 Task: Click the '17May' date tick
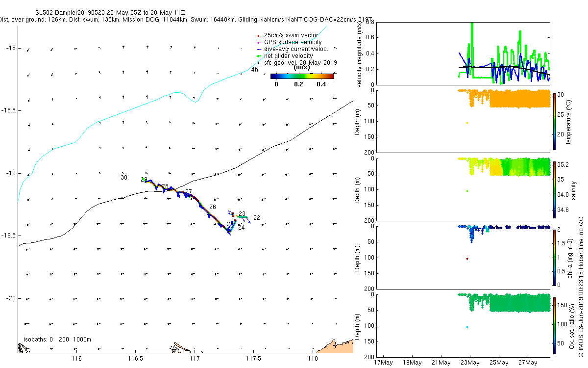[x=383, y=363]
